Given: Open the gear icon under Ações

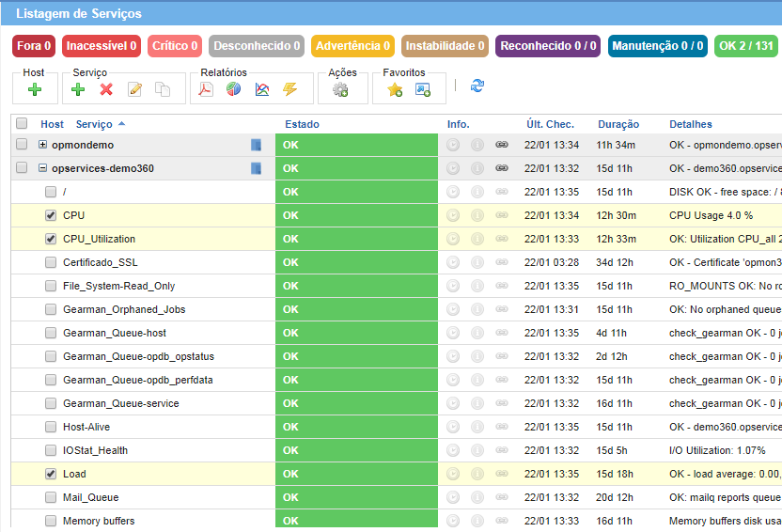Looking at the screenshot, I should tap(340, 89).
